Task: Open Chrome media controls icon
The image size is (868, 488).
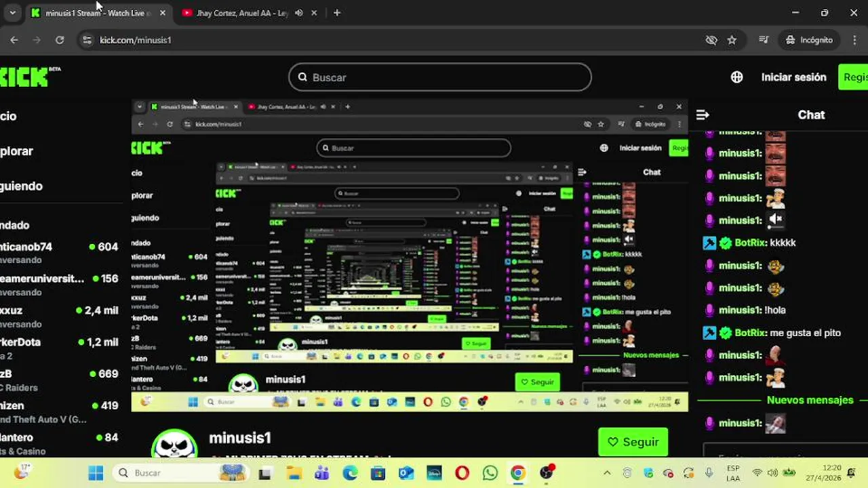Action: pyautogui.click(x=764, y=40)
